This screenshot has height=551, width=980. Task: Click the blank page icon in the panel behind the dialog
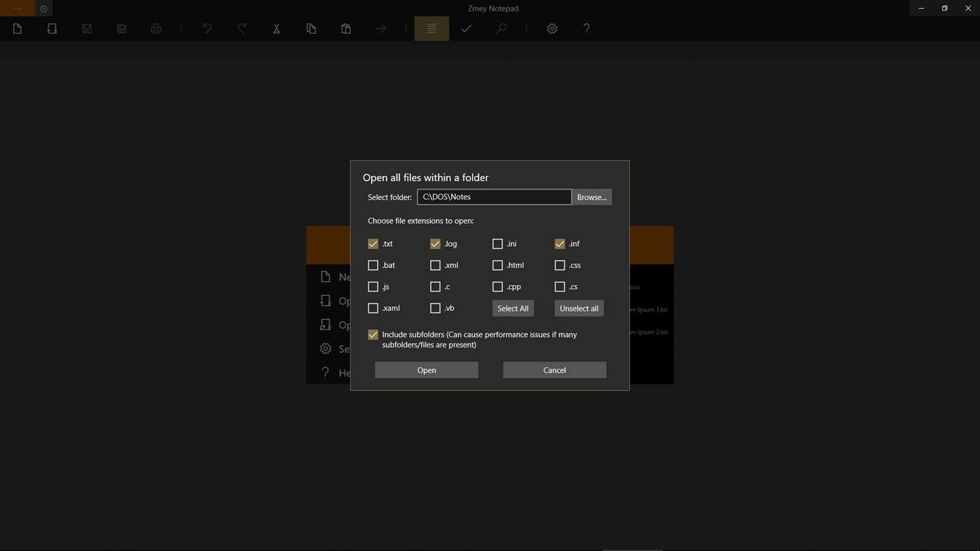point(325,277)
